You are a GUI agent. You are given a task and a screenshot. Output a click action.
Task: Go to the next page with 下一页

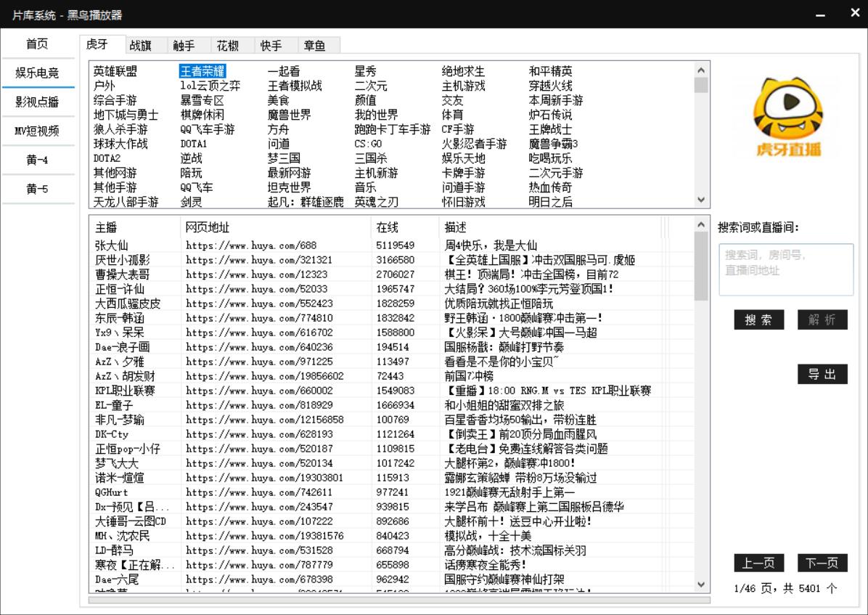pos(822,563)
